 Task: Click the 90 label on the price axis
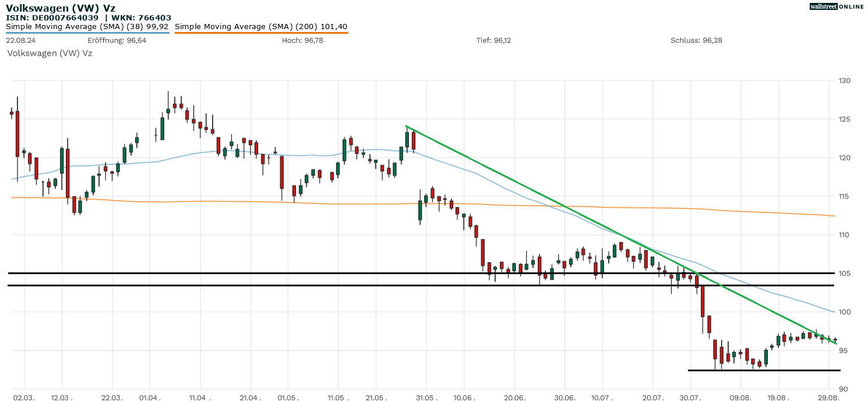[844, 389]
